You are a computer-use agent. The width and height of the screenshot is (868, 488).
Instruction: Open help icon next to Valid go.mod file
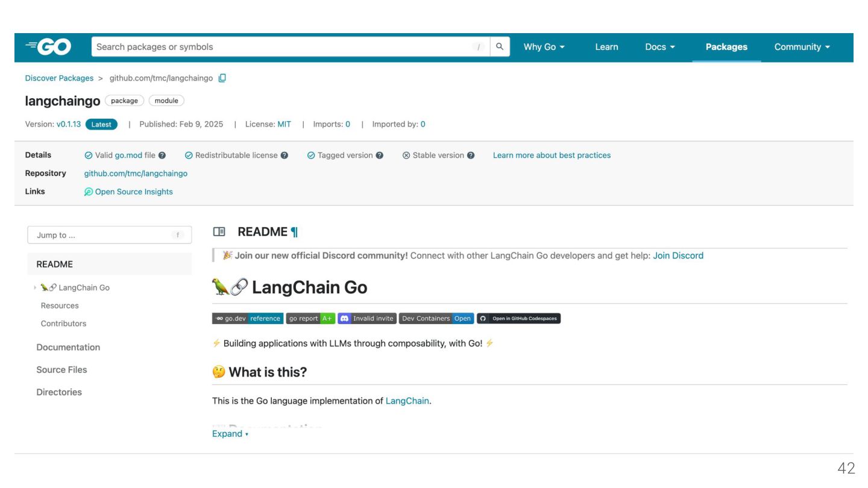pos(162,155)
